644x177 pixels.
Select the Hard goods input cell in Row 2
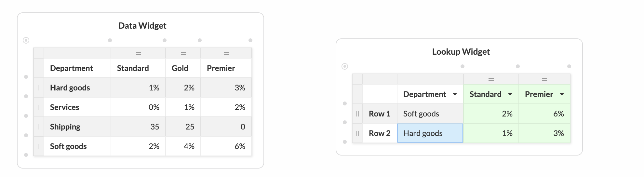point(430,133)
